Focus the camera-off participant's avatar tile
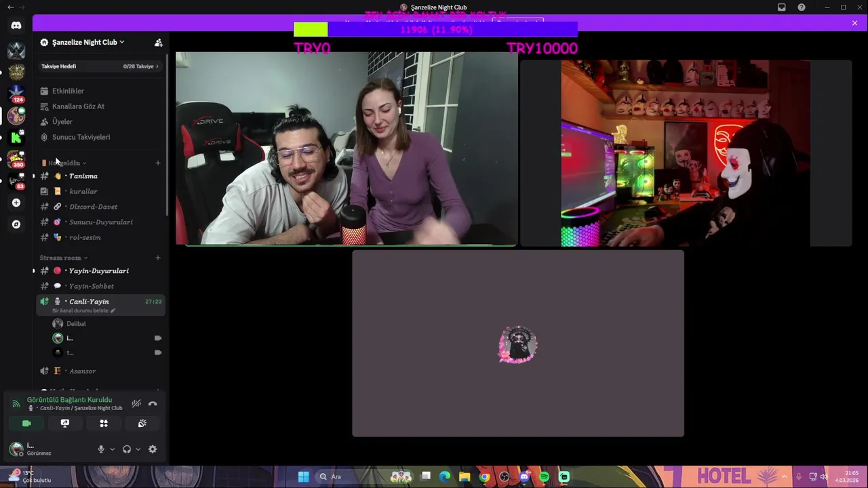868x488 pixels. coord(518,344)
